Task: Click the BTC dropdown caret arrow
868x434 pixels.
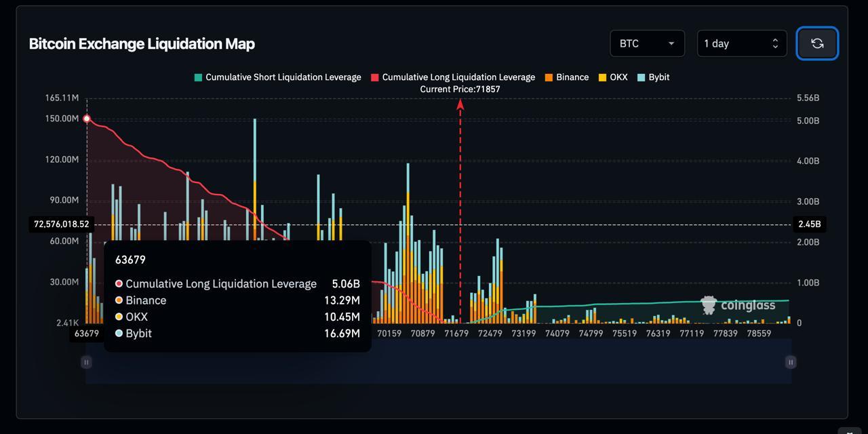Action: click(x=671, y=43)
